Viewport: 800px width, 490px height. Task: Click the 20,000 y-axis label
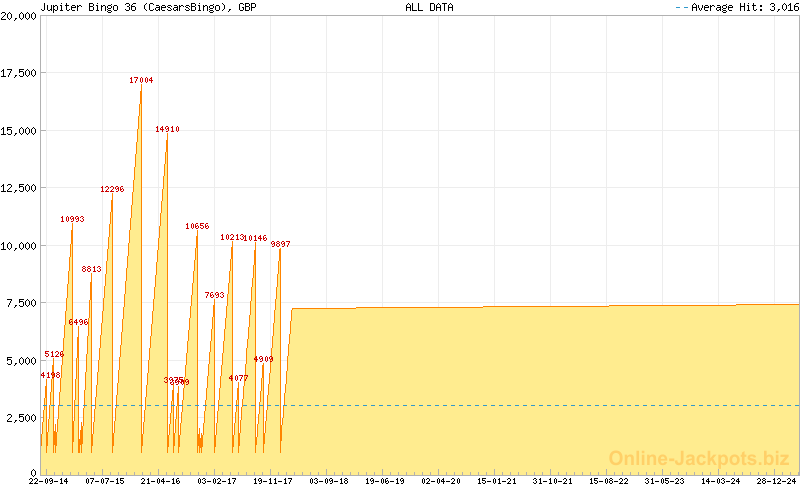19,16
